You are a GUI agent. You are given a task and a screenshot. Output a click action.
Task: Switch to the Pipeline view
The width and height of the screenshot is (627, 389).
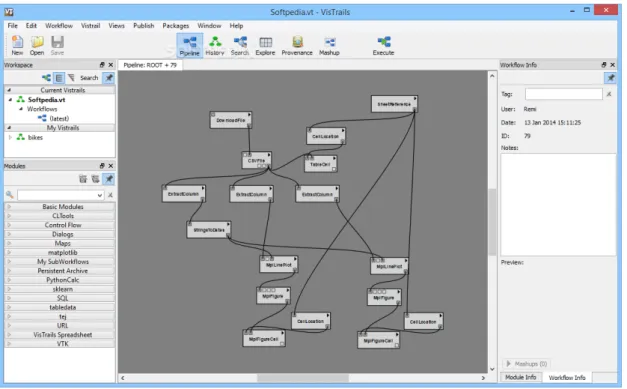190,46
